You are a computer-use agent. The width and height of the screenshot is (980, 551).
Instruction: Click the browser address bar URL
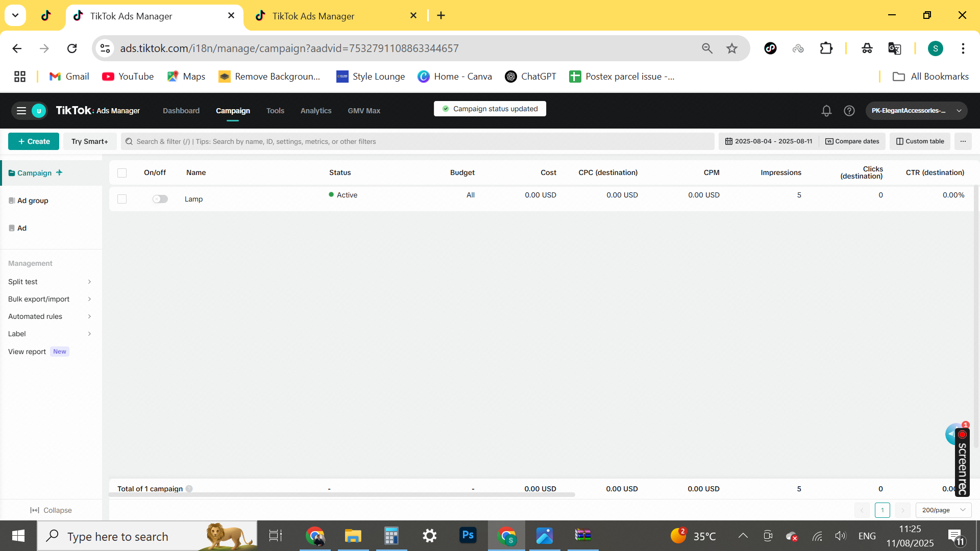(289, 48)
